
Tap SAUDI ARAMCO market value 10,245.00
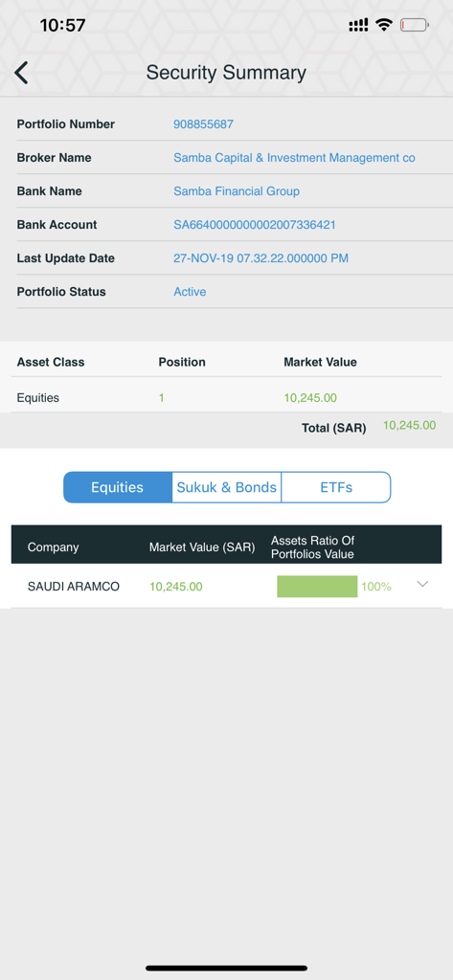176,587
